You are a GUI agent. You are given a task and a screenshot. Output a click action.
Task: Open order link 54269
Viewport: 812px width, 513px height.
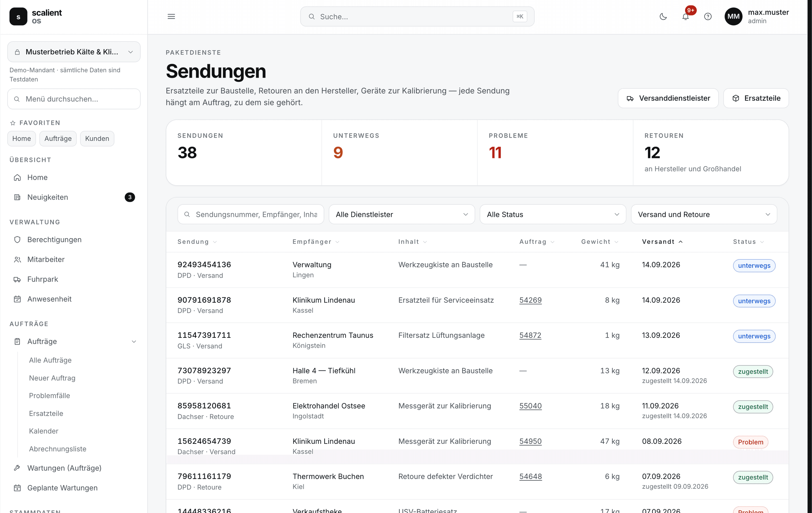click(530, 300)
